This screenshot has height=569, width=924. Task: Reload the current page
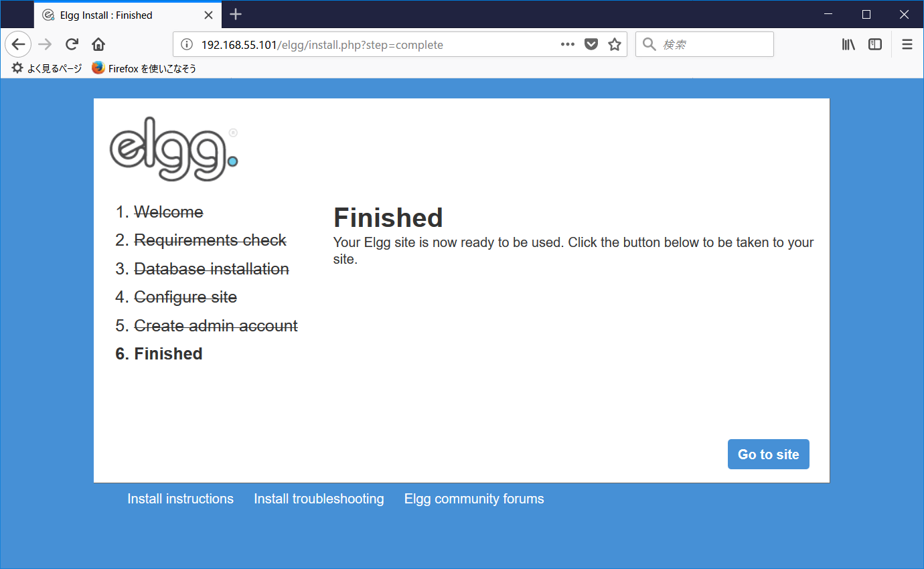(71, 44)
